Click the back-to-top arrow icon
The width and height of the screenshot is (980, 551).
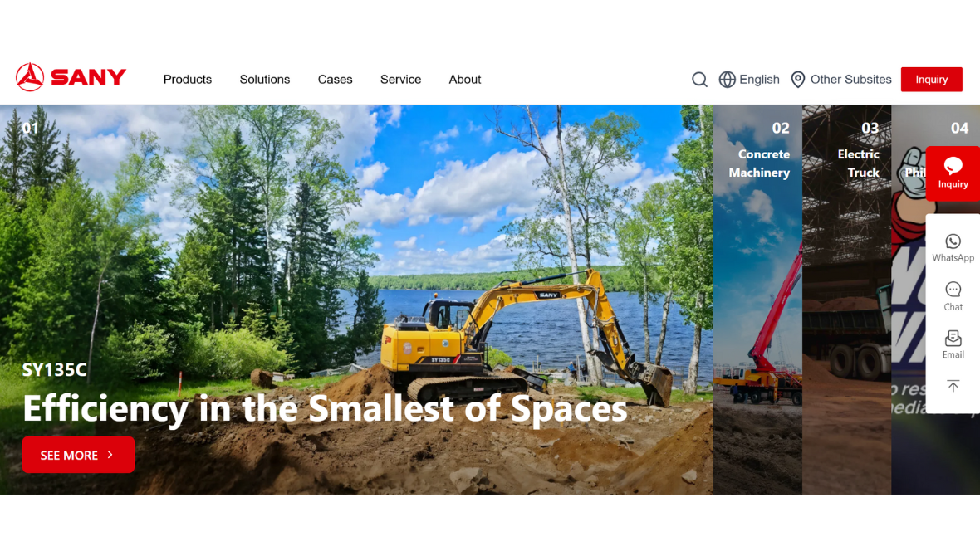pos(953,386)
